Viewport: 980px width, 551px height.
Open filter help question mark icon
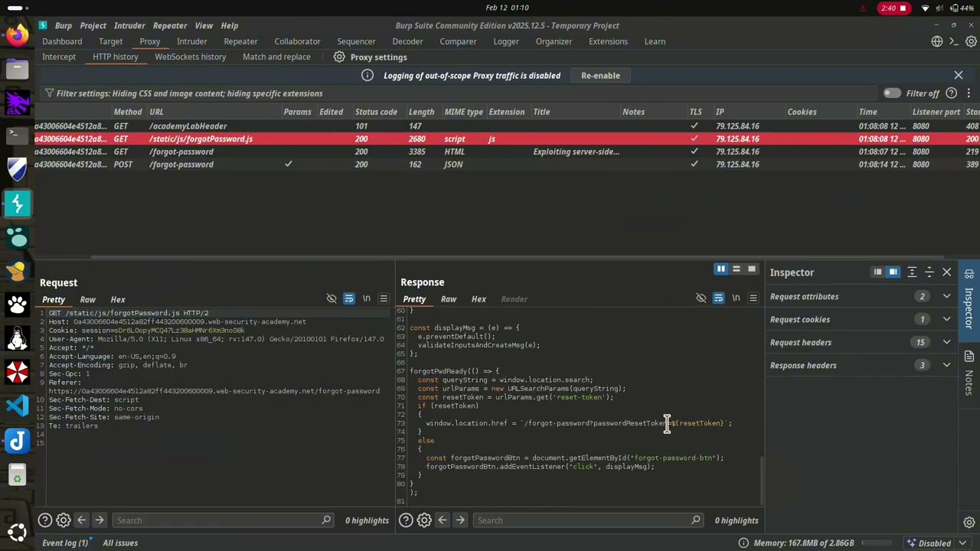(952, 93)
